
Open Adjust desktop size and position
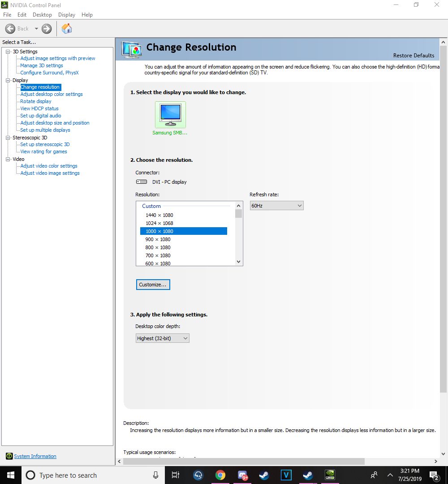pos(55,123)
